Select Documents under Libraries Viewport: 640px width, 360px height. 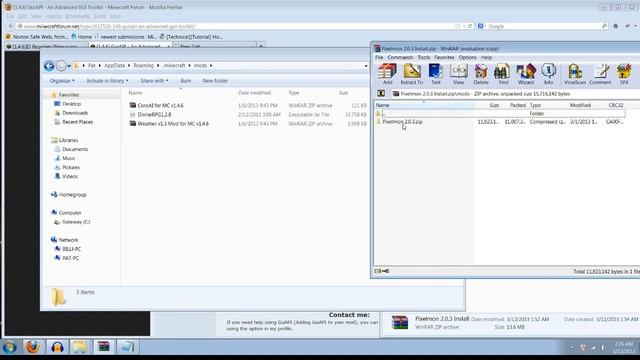tap(75, 149)
